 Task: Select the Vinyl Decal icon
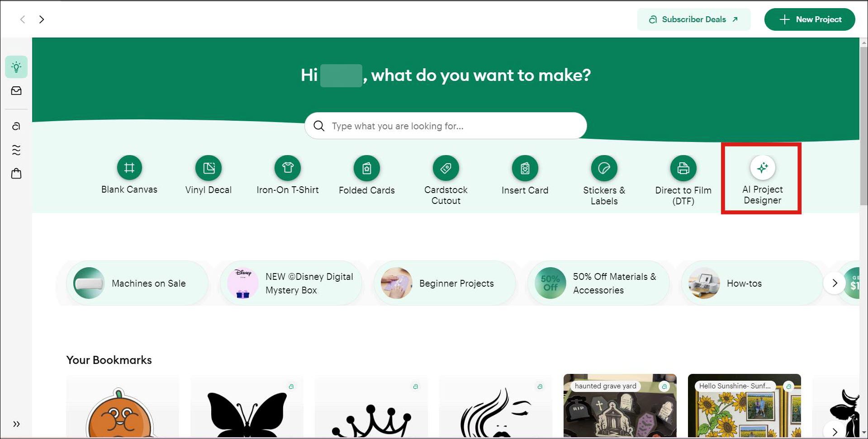209,168
